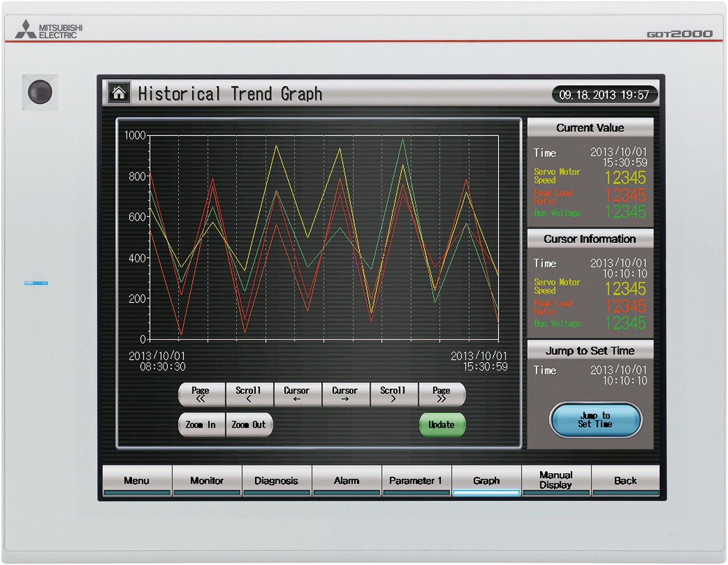This screenshot has height=565, width=728.
Task: Select the Graph tab
Action: point(486,481)
